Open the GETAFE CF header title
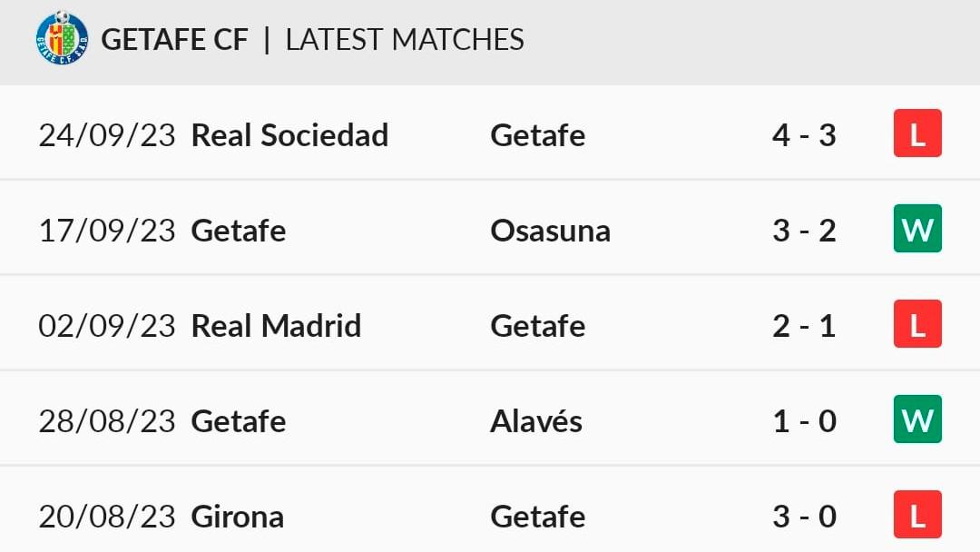Image resolution: width=980 pixels, height=552 pixels. tap(174, 39)
